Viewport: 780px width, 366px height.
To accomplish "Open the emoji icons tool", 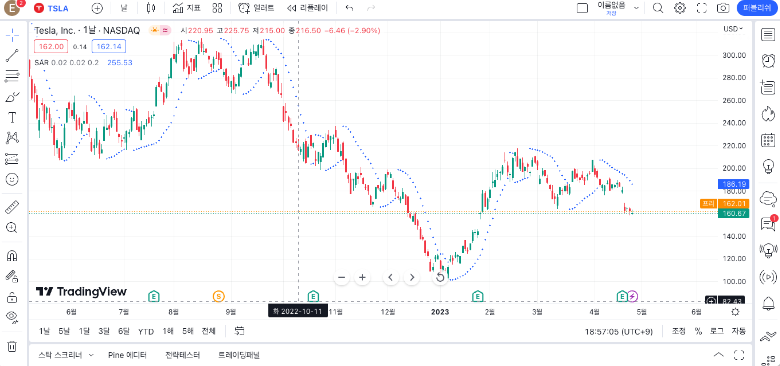I will 12,180.
